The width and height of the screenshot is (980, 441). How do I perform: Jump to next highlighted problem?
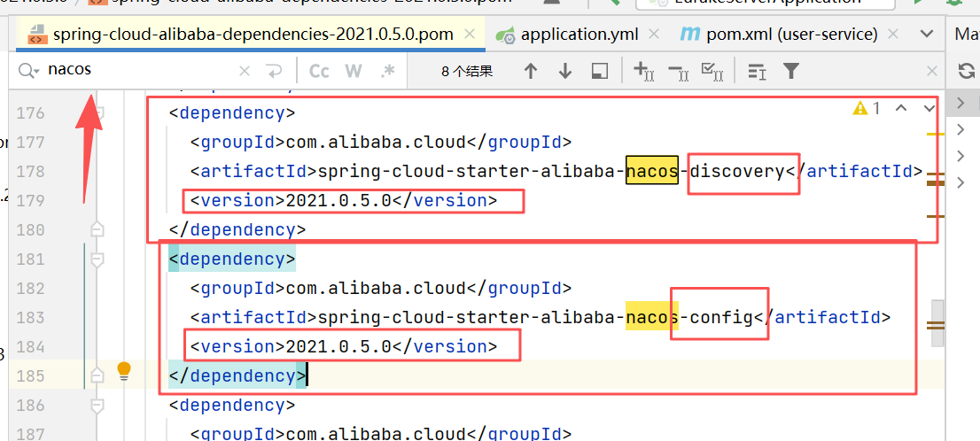(x=929, y=109)
